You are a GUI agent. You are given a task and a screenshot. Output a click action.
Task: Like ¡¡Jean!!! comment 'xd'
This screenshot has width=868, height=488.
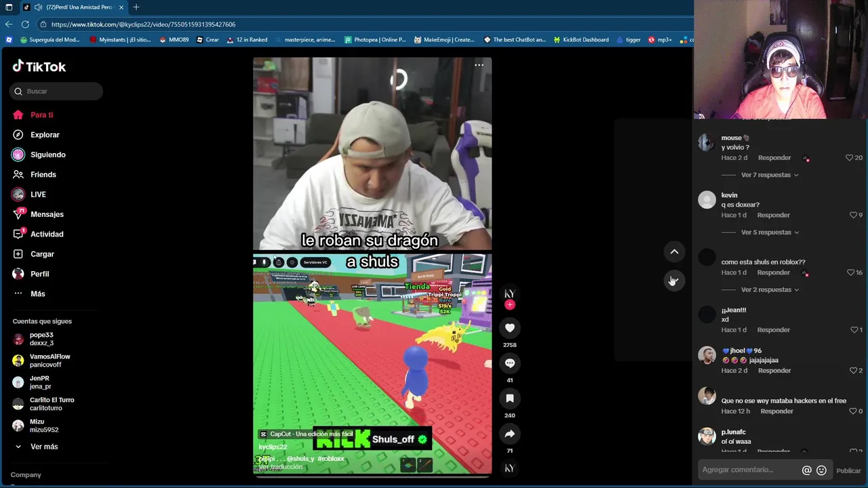pyautogui.click(x=853, y=330)
